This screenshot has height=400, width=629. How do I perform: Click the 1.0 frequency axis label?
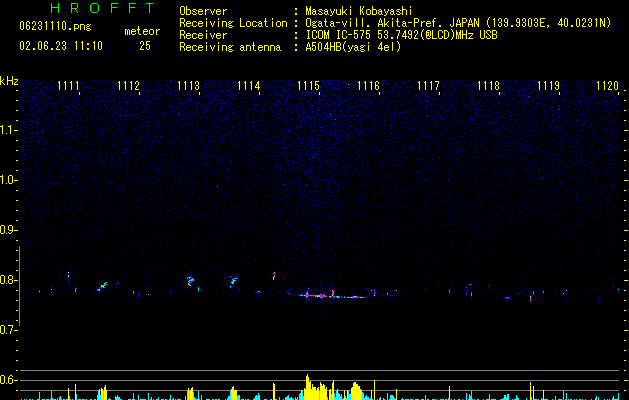coord(9,180)
